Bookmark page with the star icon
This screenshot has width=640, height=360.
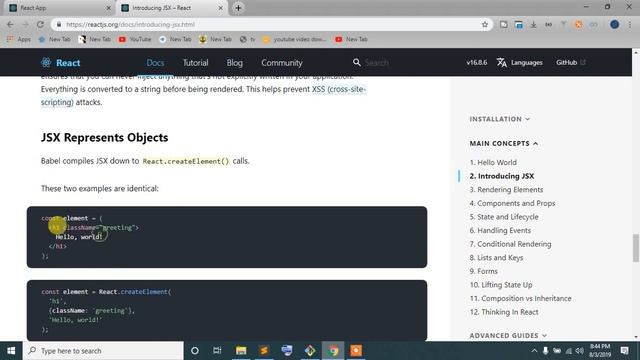(485, 24)
